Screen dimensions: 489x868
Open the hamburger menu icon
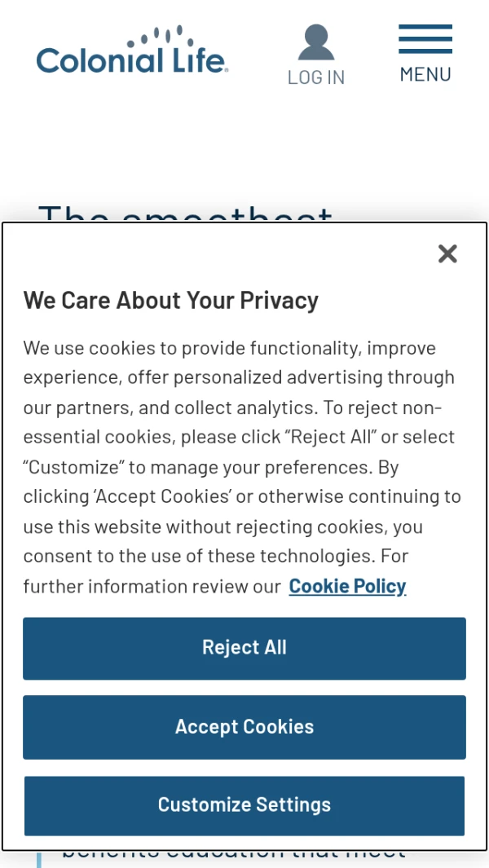point(425,38)
